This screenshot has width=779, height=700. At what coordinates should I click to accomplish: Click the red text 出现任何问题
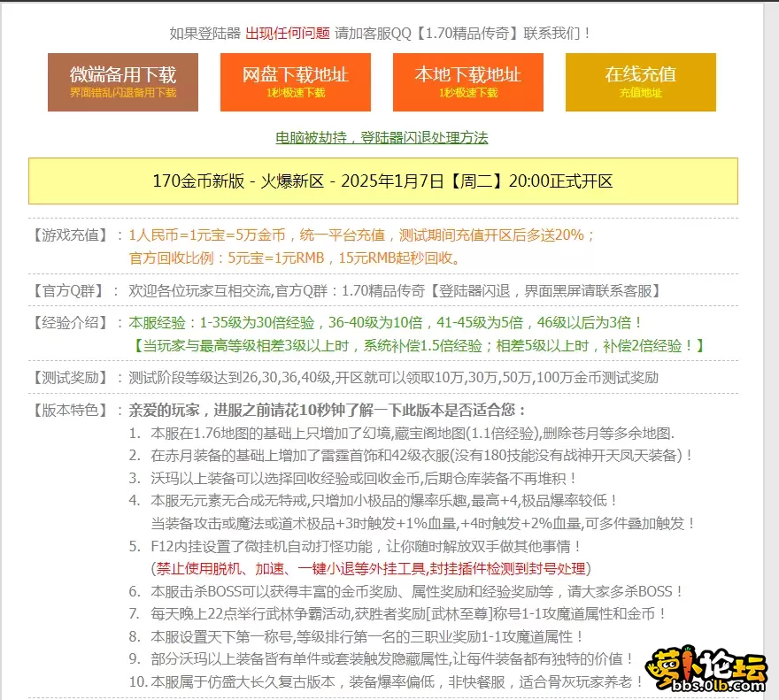pyautogui.click(x=288, y=34)
